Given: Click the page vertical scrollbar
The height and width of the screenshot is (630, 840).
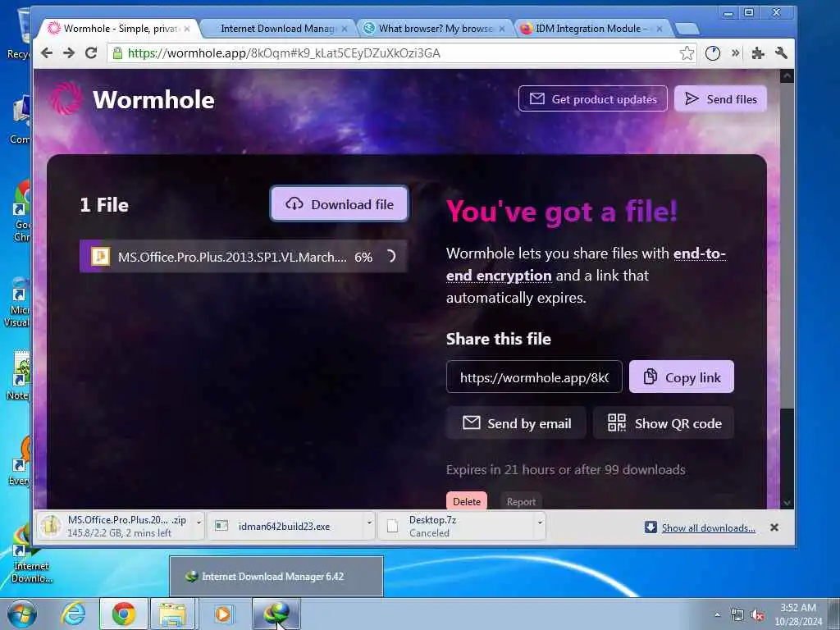Looking at the screenshot, I should pos(787,246).
